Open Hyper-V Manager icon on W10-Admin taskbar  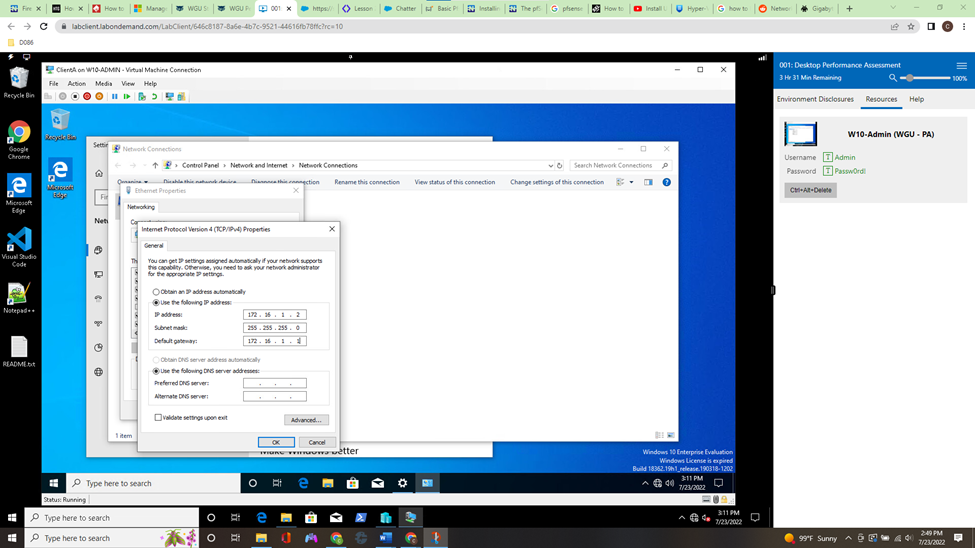[x=386, y=518]
